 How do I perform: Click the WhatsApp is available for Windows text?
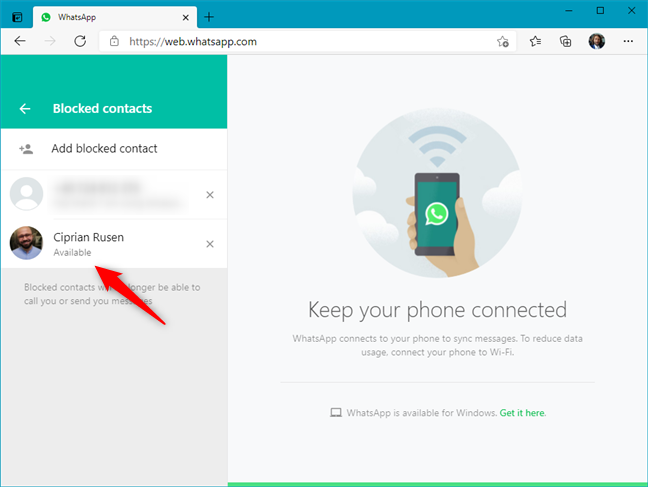click(x=422, y=413)
